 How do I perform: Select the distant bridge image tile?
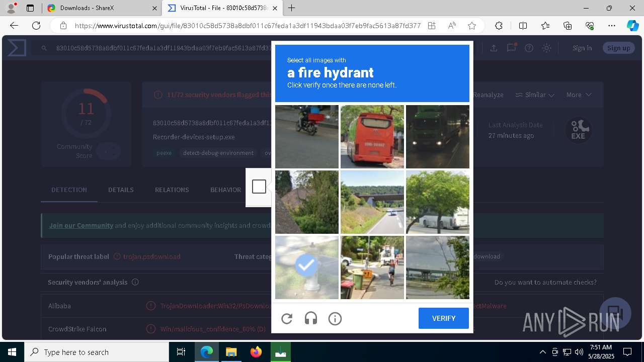(x=438, y=267)
